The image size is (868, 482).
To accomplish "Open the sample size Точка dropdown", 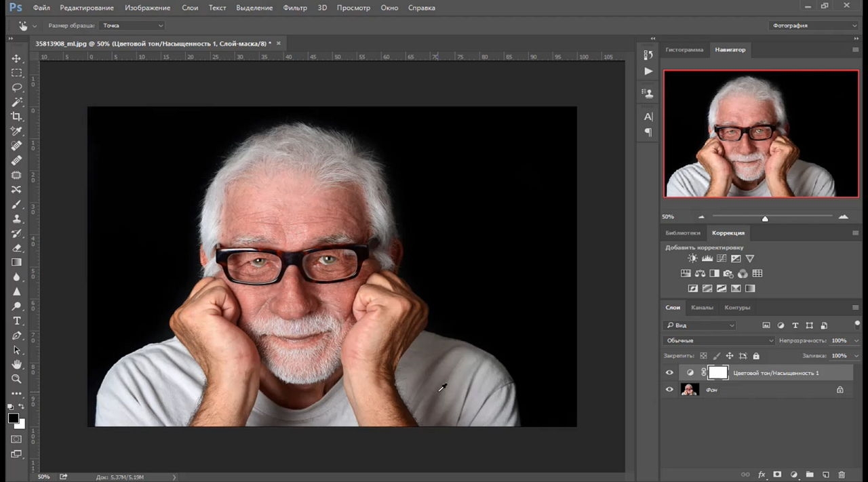I will click(x=132, y=25).
